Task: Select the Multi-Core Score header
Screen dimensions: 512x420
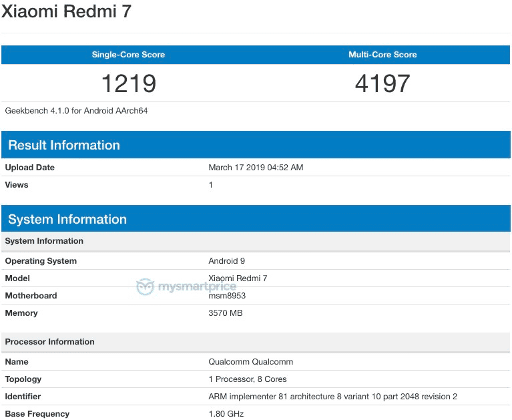Action: coord(382,55)
